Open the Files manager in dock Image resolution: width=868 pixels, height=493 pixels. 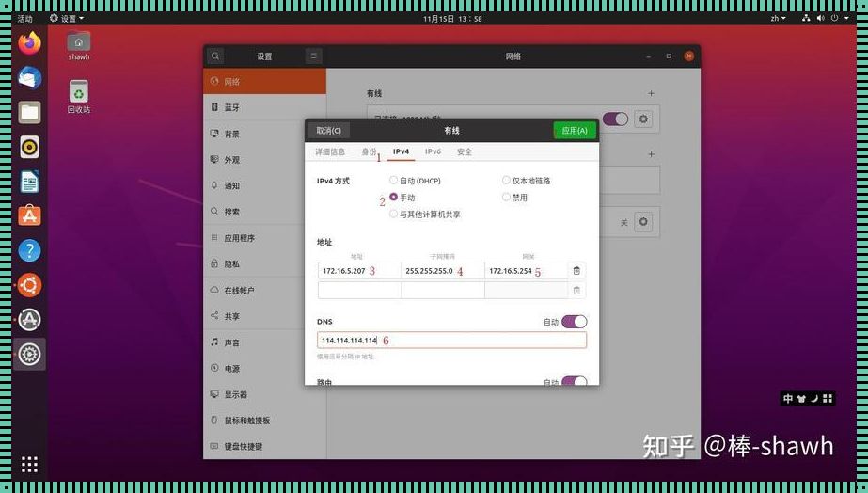[x=29, y=113]
